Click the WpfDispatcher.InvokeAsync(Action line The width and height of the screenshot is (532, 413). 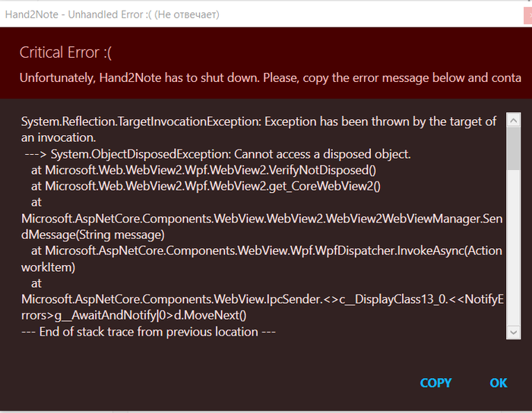pyautogui.click(x=267, y=251)
